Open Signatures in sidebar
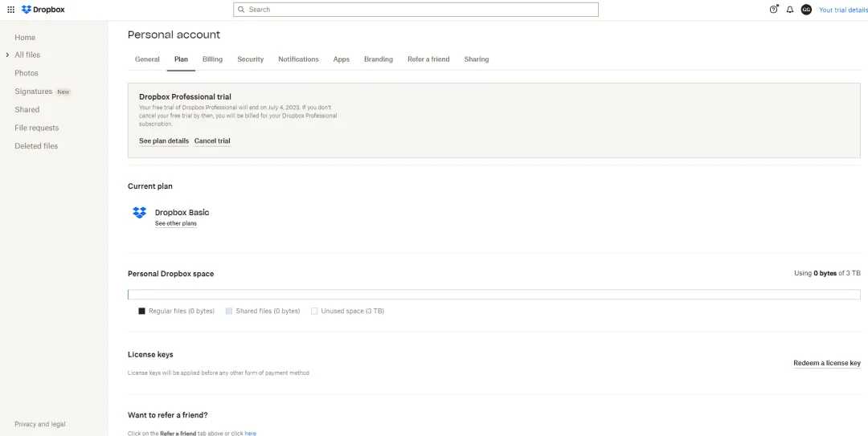868x436 pixels. pos(33,92)
